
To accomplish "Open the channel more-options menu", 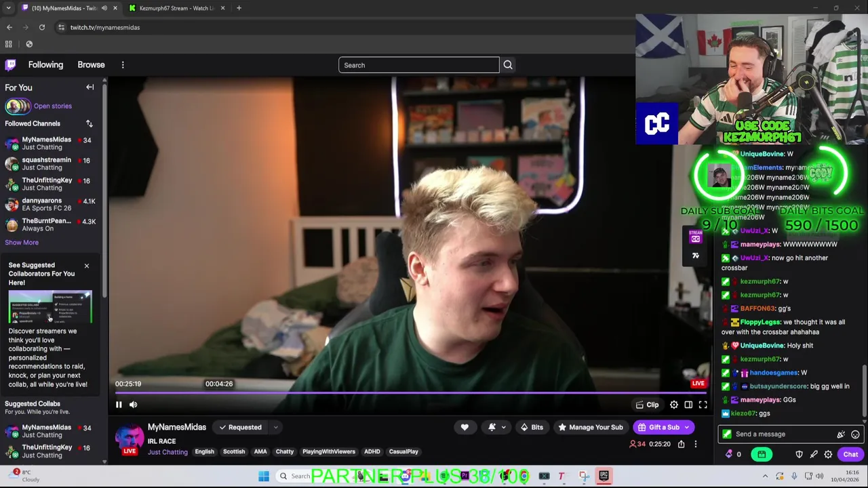I will click(x=695, y=445).
